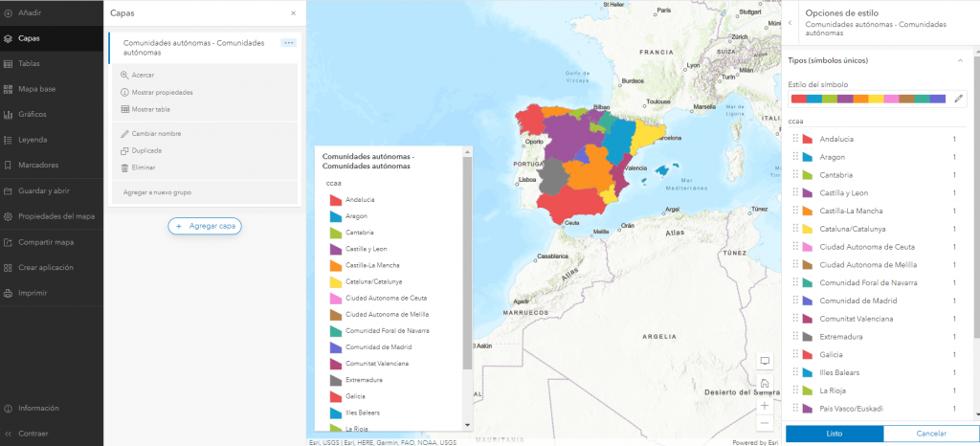
Task: Click the Cancelar button
Action: tap(931, 434)
